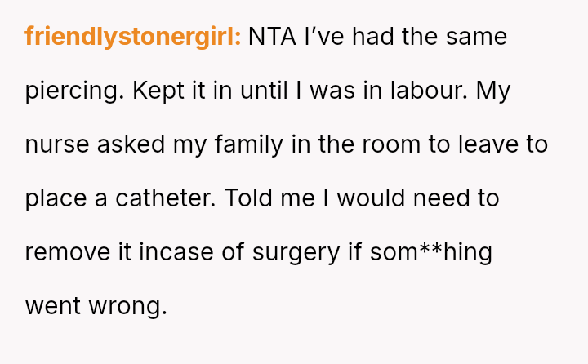
Task: Click the word 'Kept' in the comment
Action: coord(158,91)
